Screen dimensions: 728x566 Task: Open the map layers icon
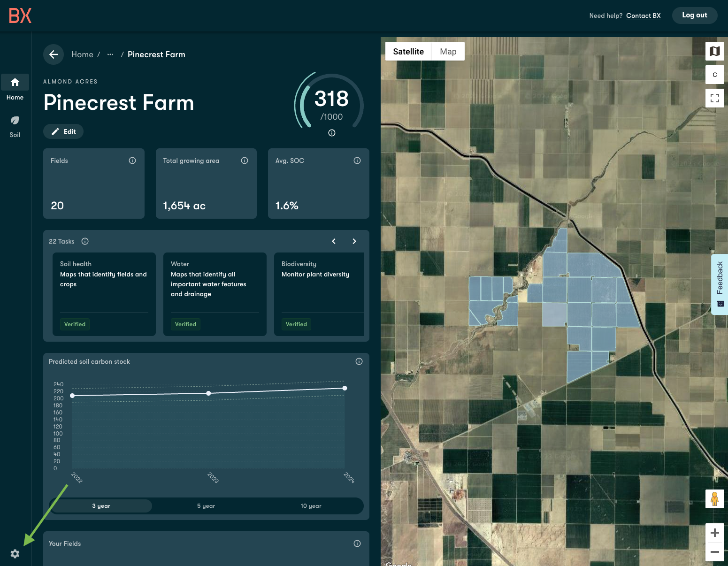[x=714, y=51]
